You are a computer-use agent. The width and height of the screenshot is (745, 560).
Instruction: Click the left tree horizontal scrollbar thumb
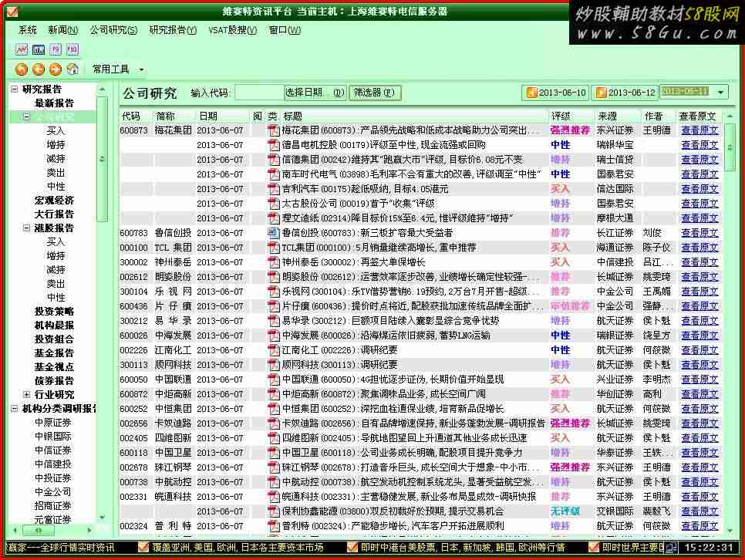tap(38, 530)
